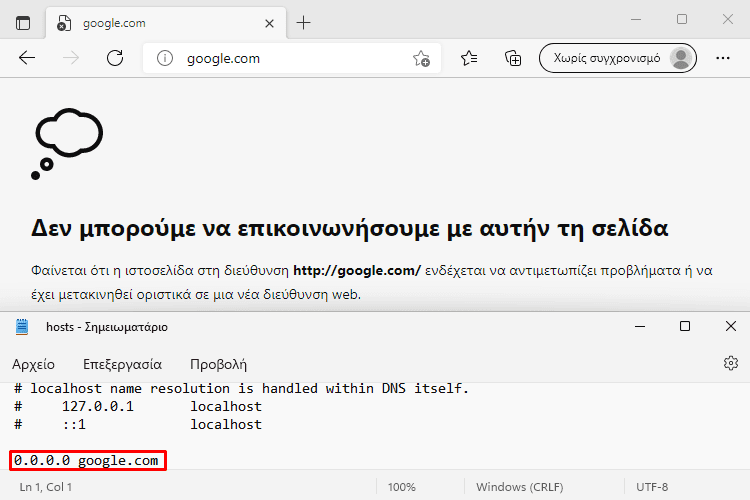Click the error heading Δεν μπορούμε να επικοινωνήσουμε
The height and width of the screenshot is (500, 750).
click(349, 228)
